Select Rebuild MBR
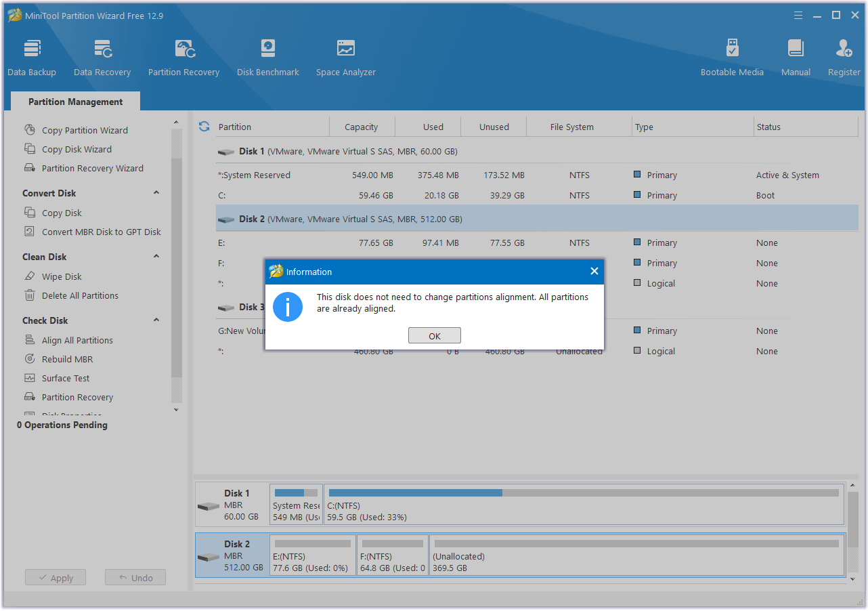 pos(67,359)
